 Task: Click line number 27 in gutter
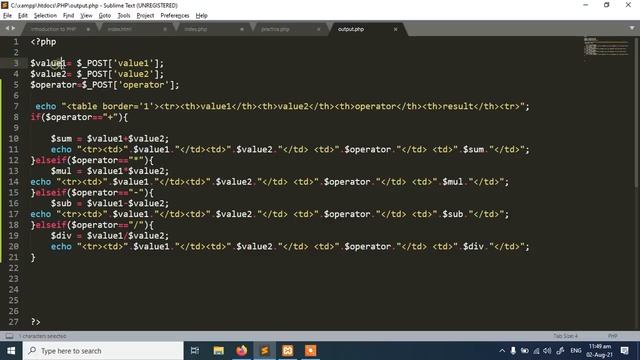pyautogui.click(x=13, y=322)
